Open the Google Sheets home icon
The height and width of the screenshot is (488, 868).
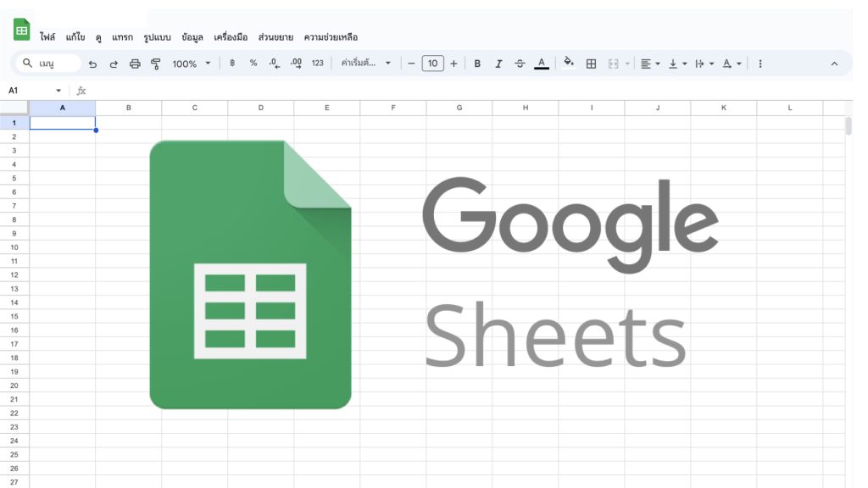[x=22, y=30]
